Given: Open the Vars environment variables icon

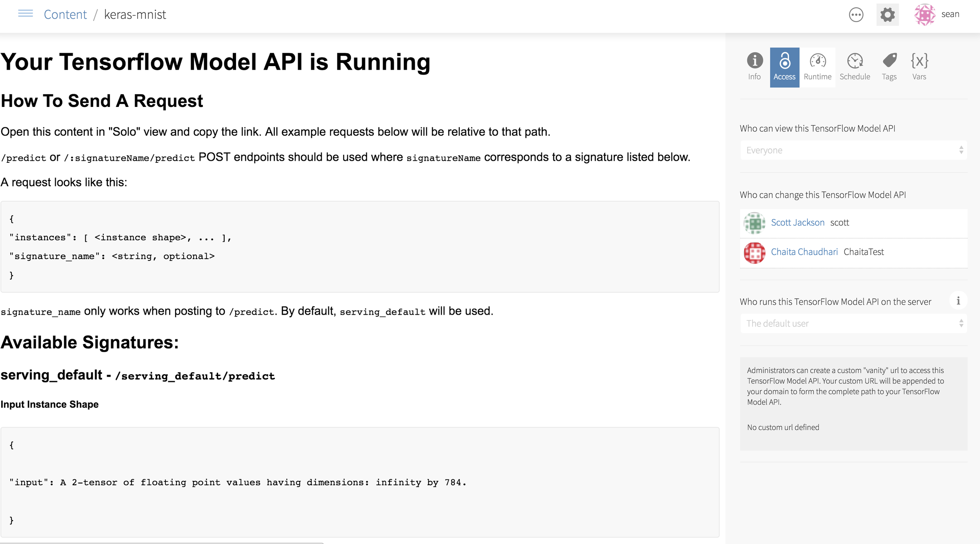Looking at the screenshot, I should tap(919, 62).
